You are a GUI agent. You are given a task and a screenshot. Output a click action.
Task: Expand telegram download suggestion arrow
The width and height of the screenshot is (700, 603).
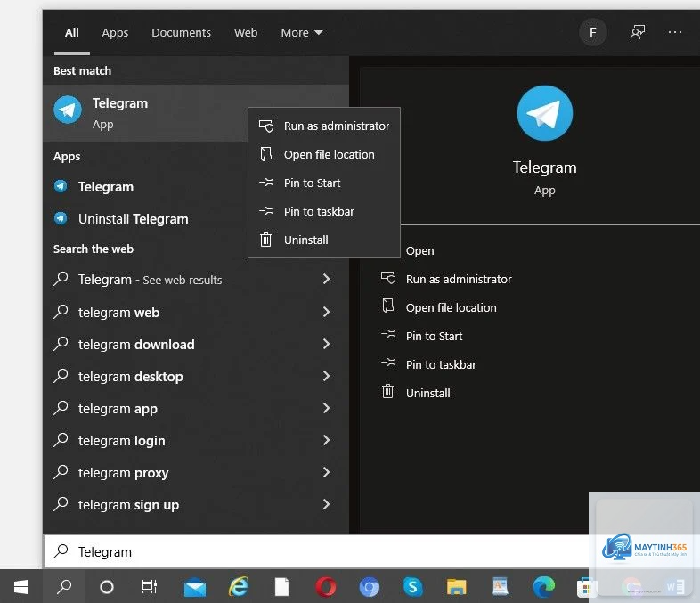click(326, 344)
